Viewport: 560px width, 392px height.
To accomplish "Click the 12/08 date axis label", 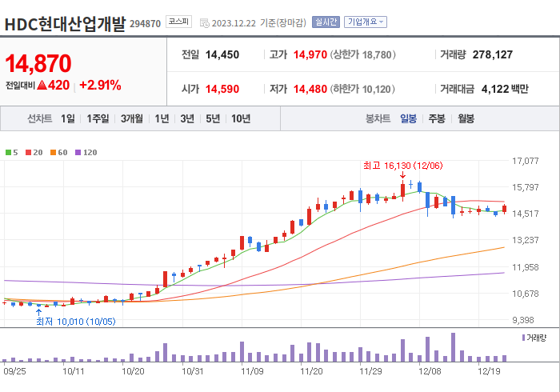I will tap(430, 371).
